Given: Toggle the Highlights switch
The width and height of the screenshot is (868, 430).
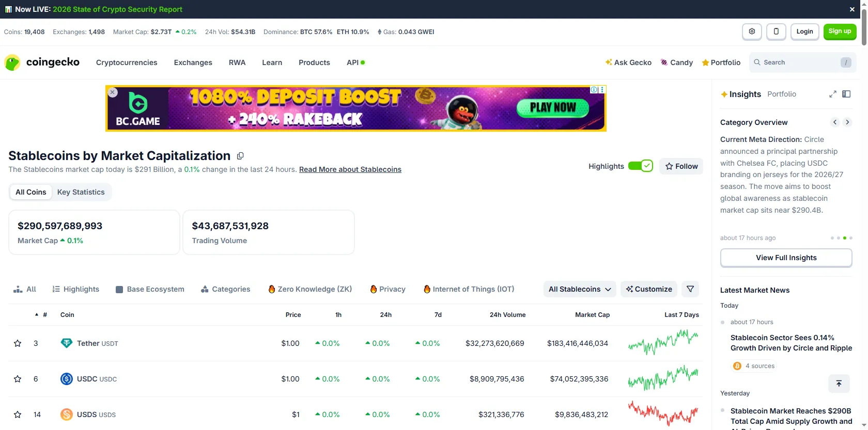Looking at the screenshot, I should click(641, 166).
